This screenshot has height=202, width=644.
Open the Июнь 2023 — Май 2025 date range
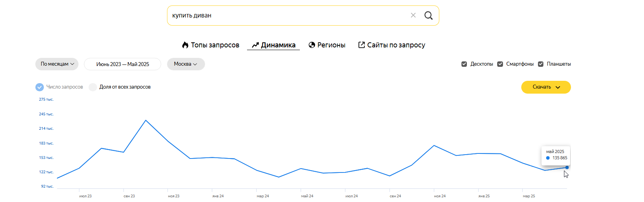click(122, 64)
